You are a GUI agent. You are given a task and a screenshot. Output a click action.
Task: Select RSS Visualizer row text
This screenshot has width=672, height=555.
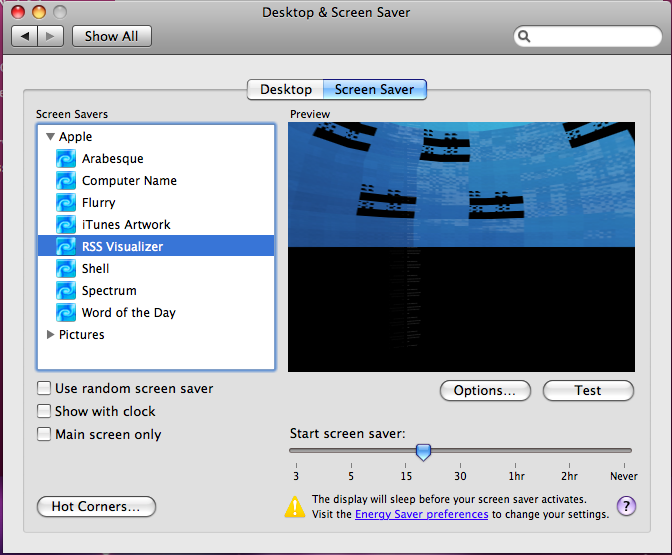point(123,246)
